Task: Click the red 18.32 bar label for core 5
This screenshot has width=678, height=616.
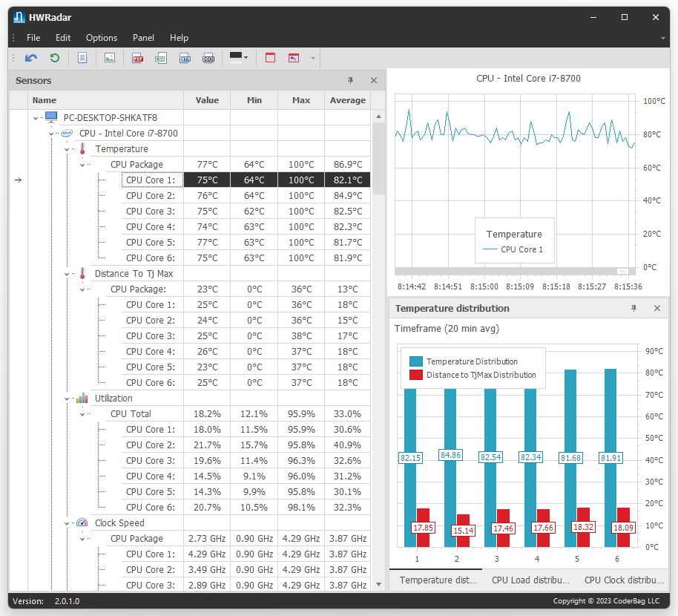Action: coord(583,527)
